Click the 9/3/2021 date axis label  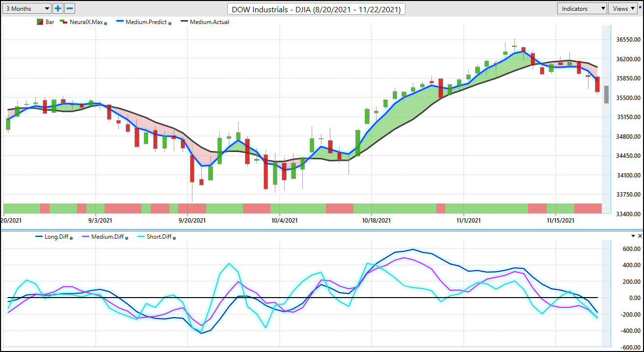pos(100,221)
